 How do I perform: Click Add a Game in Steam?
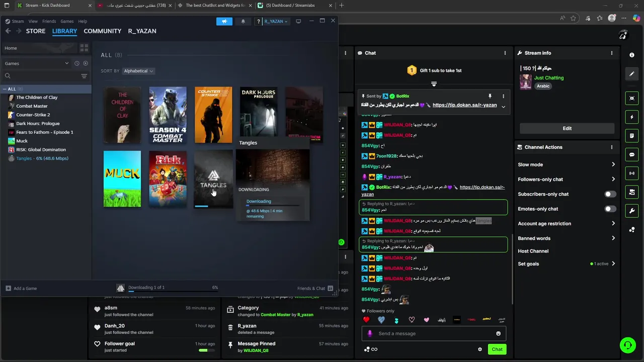point(21,288)
